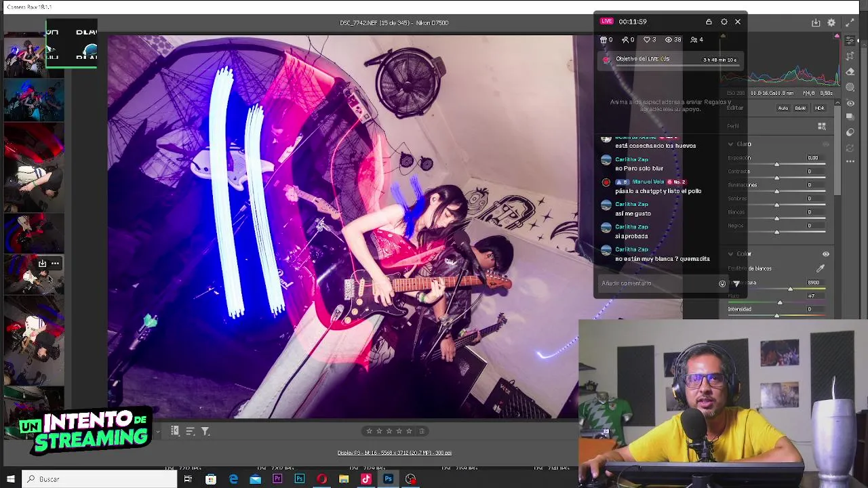
Task: Toggle B&W conversion button
Action: pyautogui.click(x=800, y=108)
